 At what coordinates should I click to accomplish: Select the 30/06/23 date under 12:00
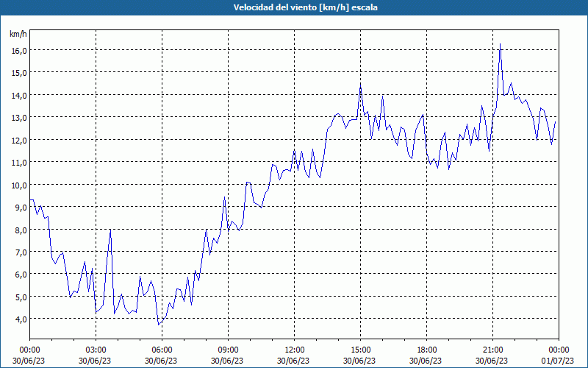click(293, 361)
